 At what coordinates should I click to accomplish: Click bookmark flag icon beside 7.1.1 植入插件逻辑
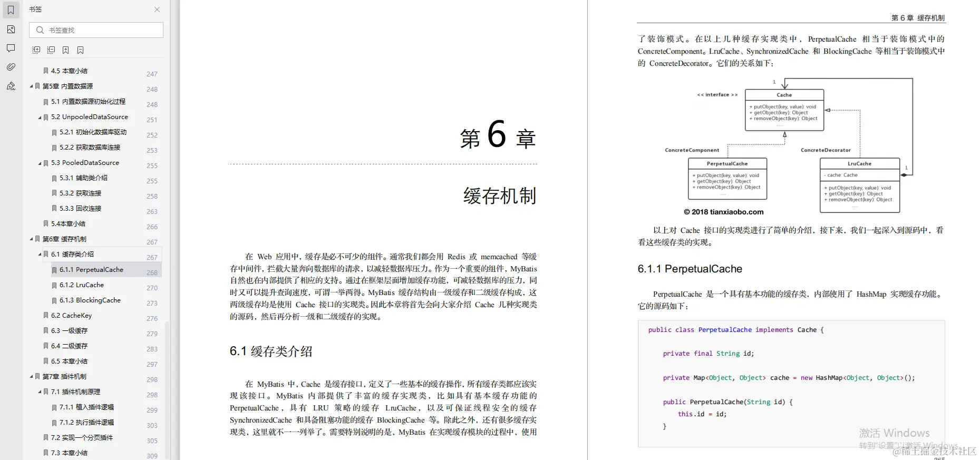[x=54, y=407]
